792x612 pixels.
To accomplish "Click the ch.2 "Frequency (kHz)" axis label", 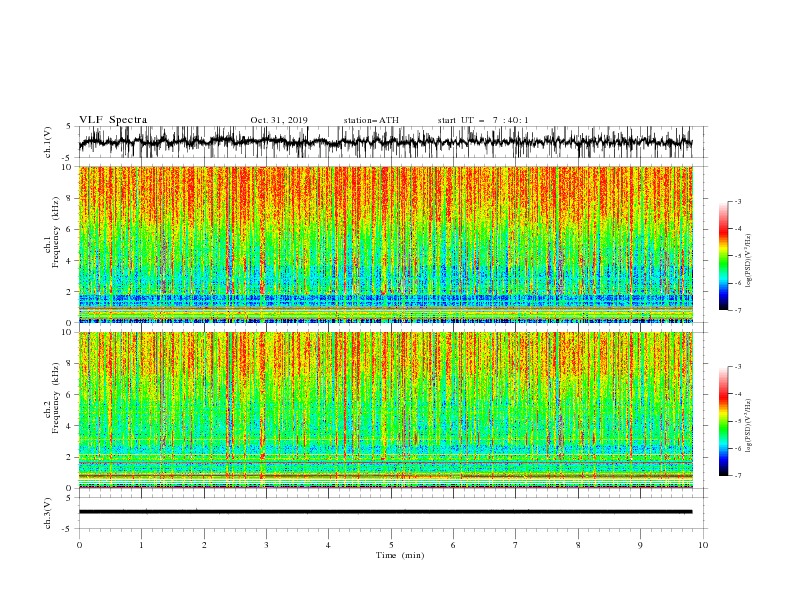I will 56,397.
